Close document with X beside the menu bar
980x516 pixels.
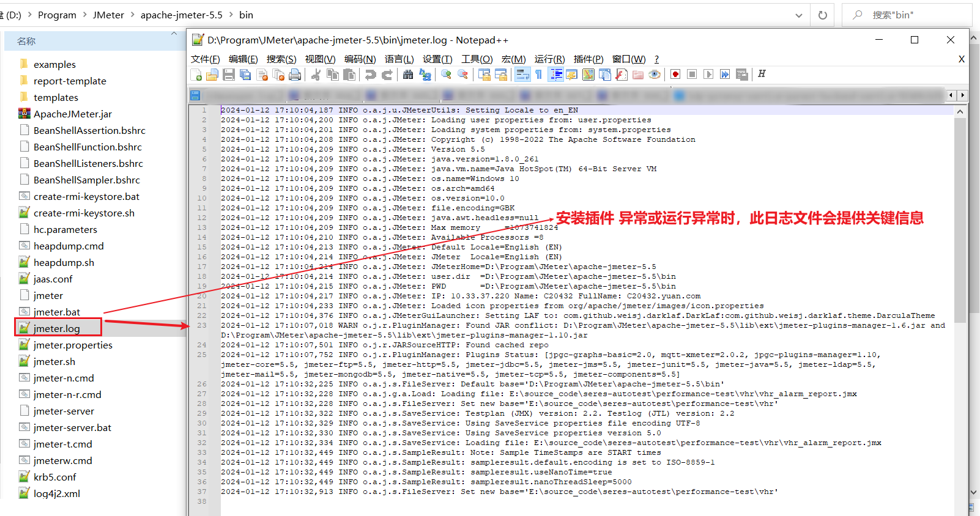click(x=961, y=59)
